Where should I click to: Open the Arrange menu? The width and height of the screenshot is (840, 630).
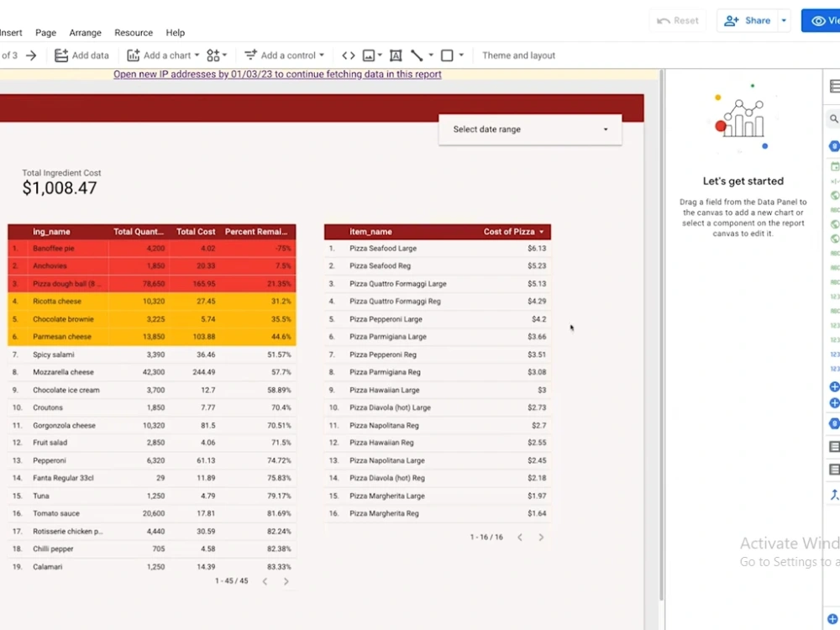(85, 32)
